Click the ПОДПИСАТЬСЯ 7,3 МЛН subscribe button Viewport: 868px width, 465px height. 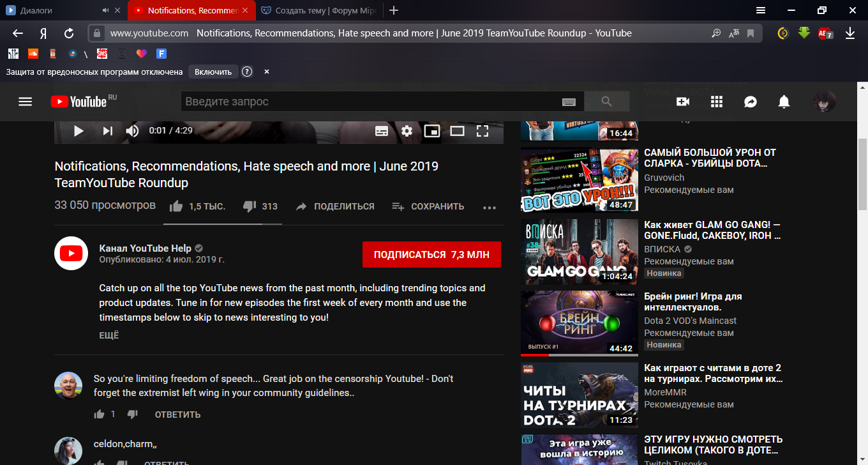(431, 254)
